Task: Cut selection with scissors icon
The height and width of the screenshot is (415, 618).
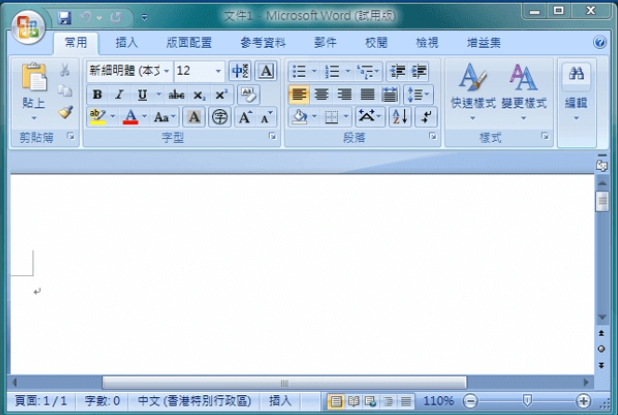Action: [x=65, y=71]
